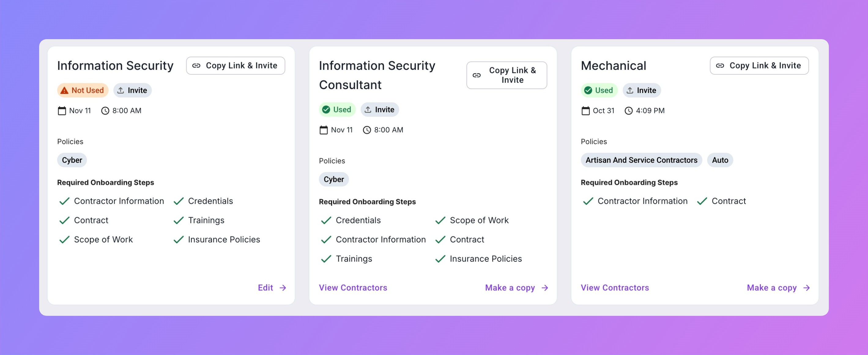The image size is (868, 355).
Task: Click link icon on Information Security Consultant button
Action: tap(477, 75)
